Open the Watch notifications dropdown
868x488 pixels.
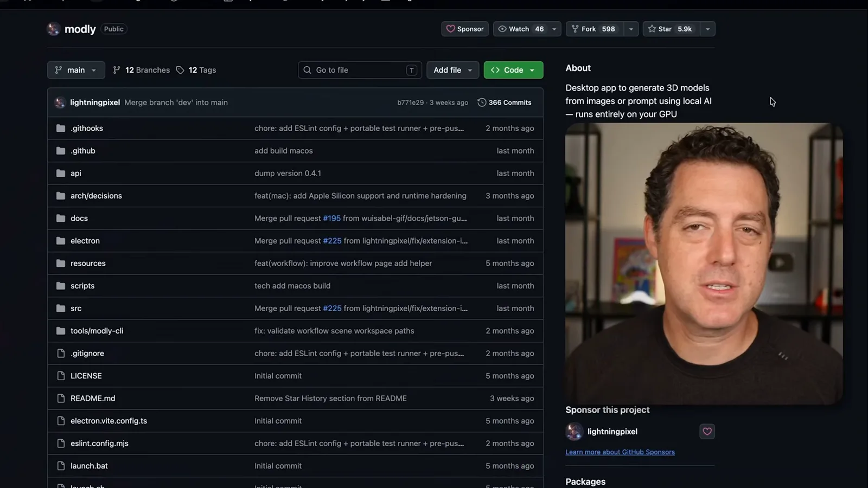pyautogui.click(x=554, y=29)
